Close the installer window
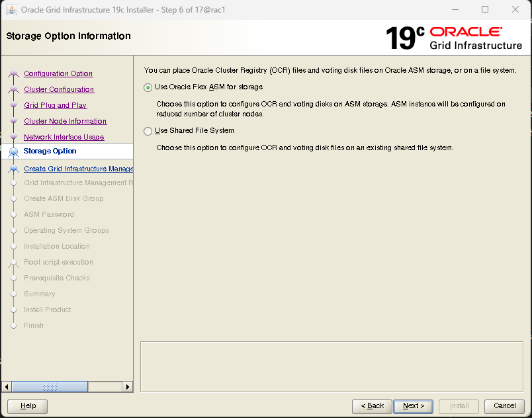The width and height of the screenshot is (532, 418). 515,9
